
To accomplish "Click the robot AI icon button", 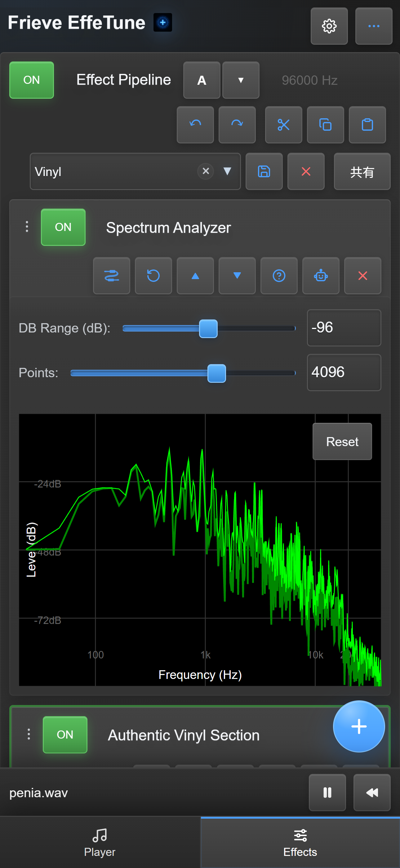I will tap(321, 276).
